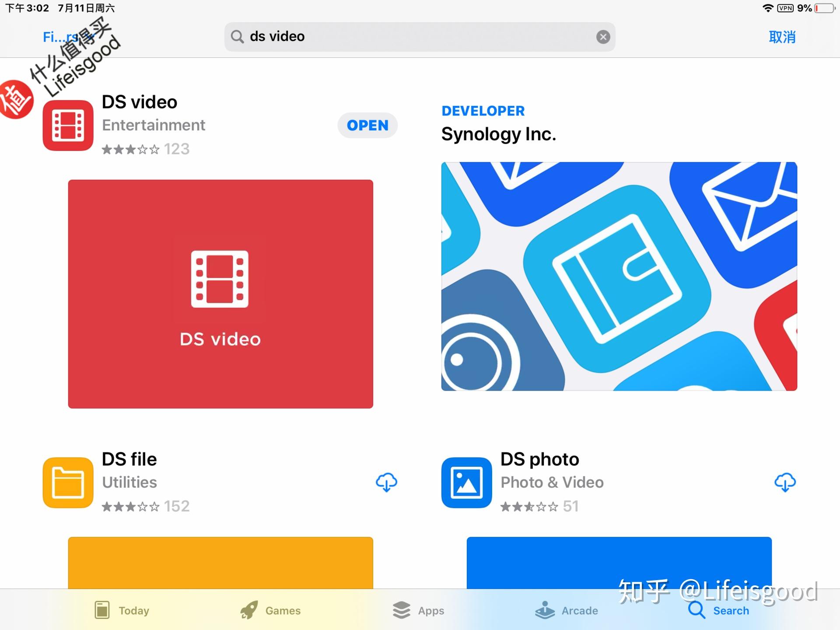Open the DS video red preview screenshot

pos(220,294)
